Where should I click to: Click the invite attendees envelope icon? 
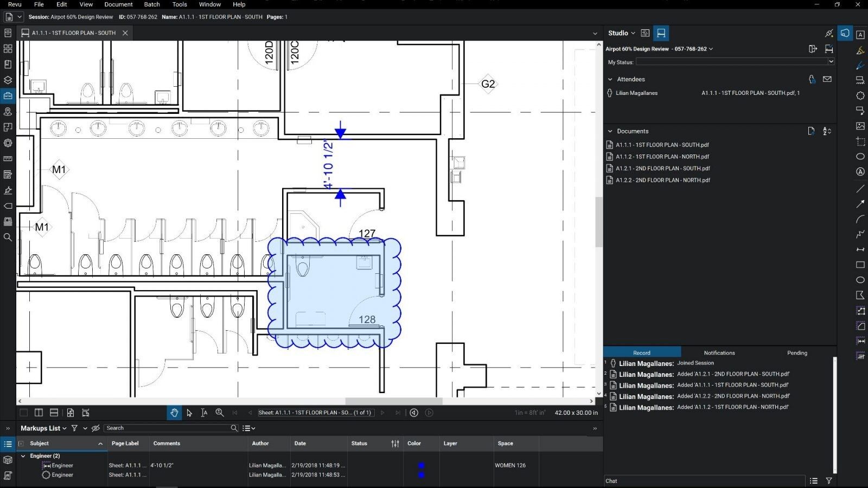(x=827, y=79)
